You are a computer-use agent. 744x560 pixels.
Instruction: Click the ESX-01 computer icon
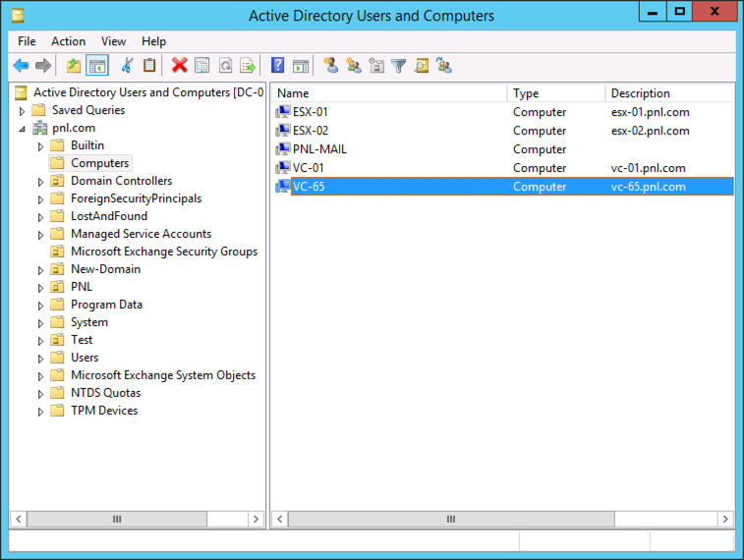coord(283,112)
